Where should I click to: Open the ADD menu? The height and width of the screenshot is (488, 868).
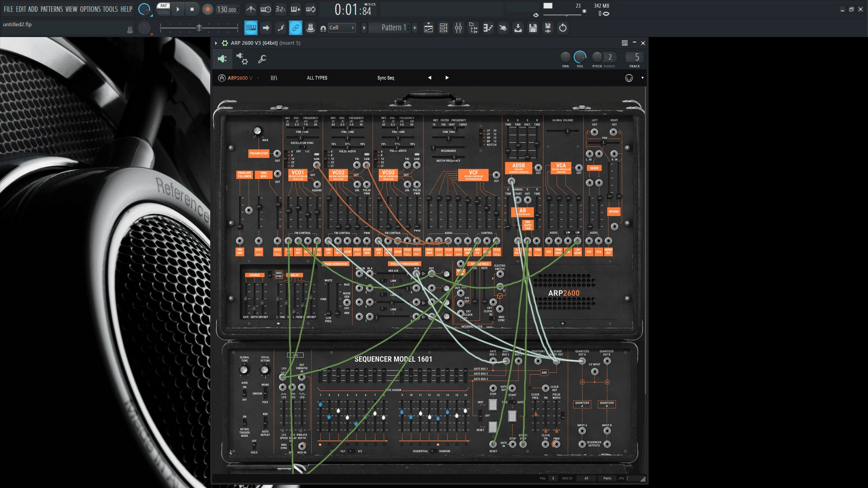pyautogui.click(x=33, y=9)
